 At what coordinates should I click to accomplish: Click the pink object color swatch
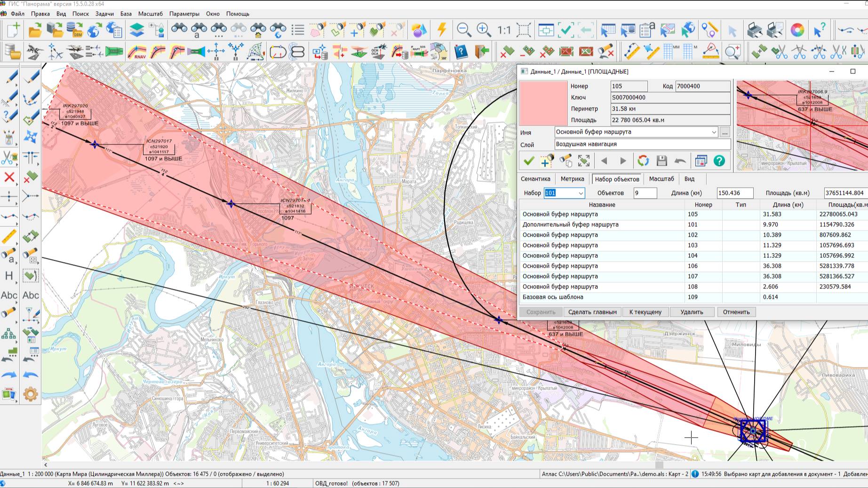pyautogui.click(x=543, y=103)
